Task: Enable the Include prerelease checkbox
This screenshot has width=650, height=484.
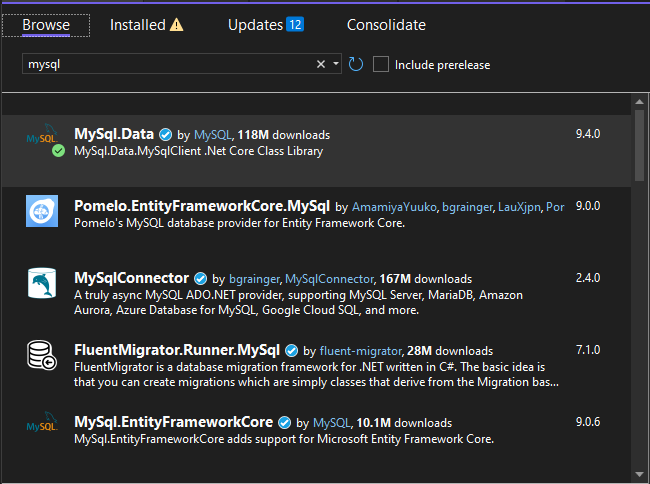Action: pyautogui.click(x=381, y=64)
